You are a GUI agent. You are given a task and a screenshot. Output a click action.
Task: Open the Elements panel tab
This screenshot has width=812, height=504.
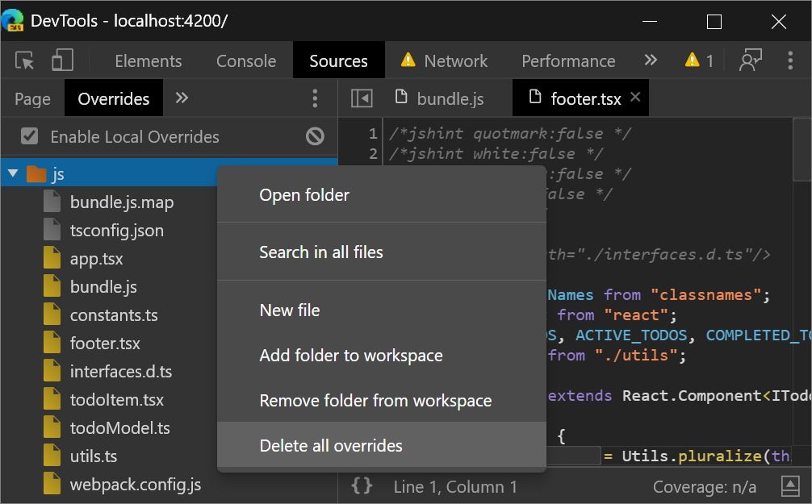pos(148,61)
